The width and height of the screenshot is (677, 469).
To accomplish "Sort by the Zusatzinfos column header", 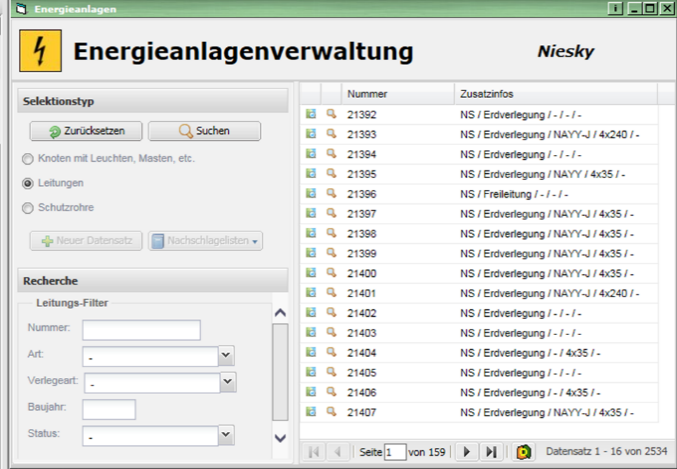I will pyautogui.click(x=556, y=94).
